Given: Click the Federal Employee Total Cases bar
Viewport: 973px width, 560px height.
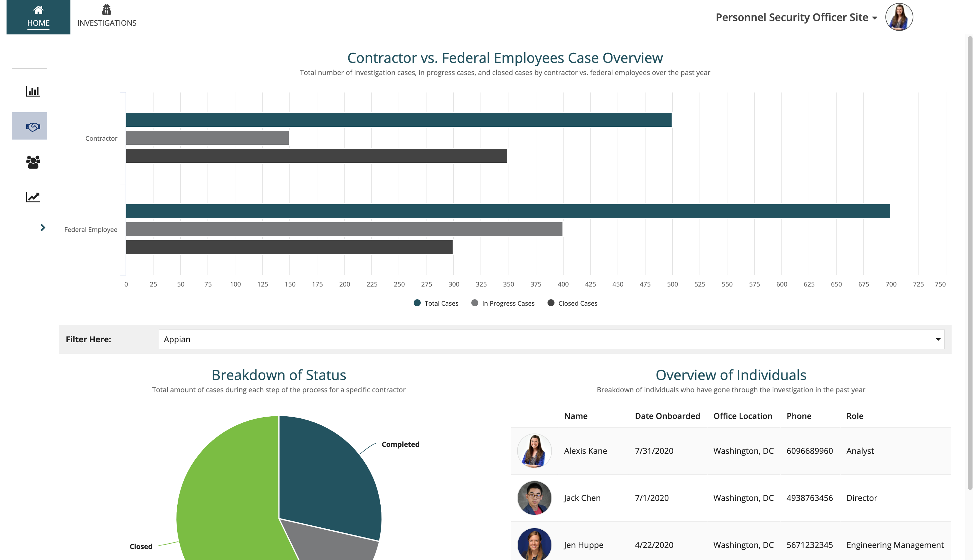Looking at the screenshot, I should [x=508, y=211].
